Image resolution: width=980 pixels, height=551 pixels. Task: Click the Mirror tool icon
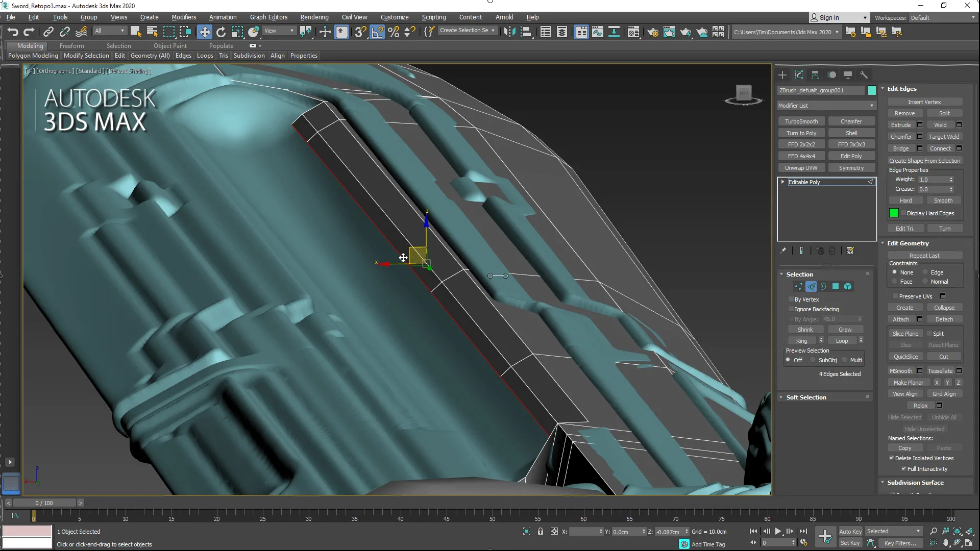[509, 32]
